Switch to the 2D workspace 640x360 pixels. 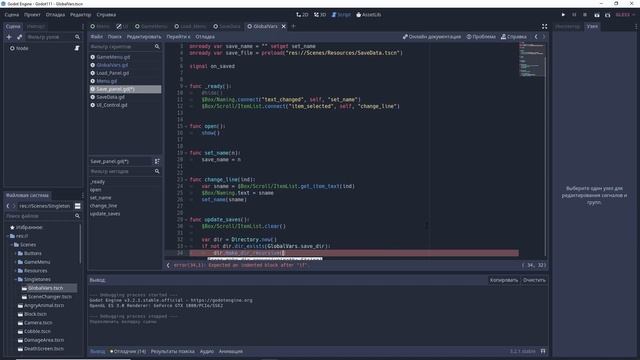pyautogui.click(x=302, y=15)
